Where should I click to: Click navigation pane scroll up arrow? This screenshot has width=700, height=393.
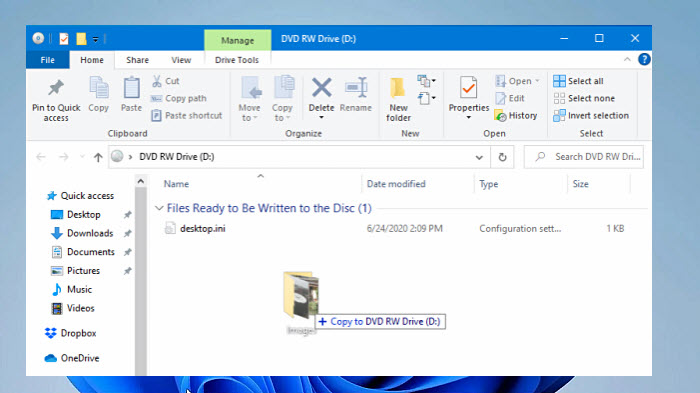[x=141, y=181]
